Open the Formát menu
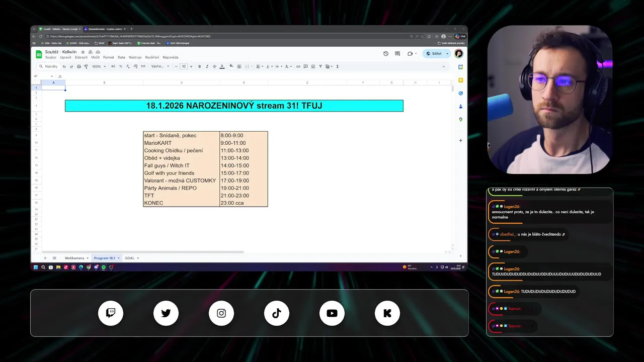 (109, 57)
